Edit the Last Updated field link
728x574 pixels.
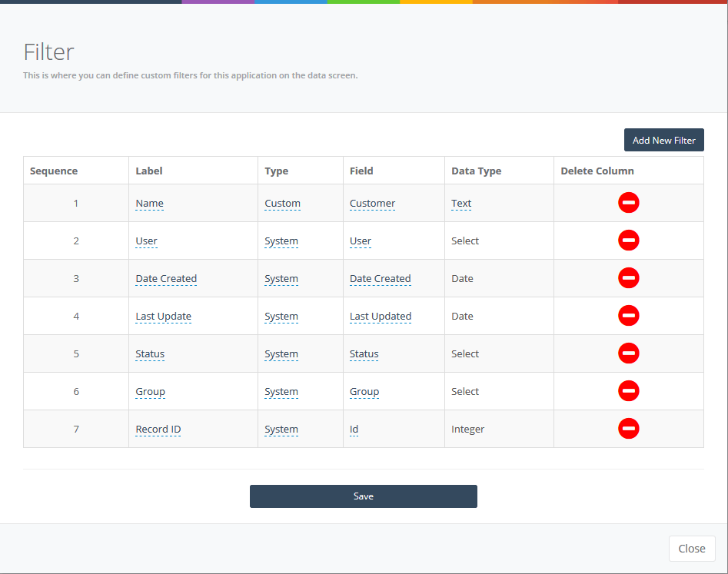point(380,317)
